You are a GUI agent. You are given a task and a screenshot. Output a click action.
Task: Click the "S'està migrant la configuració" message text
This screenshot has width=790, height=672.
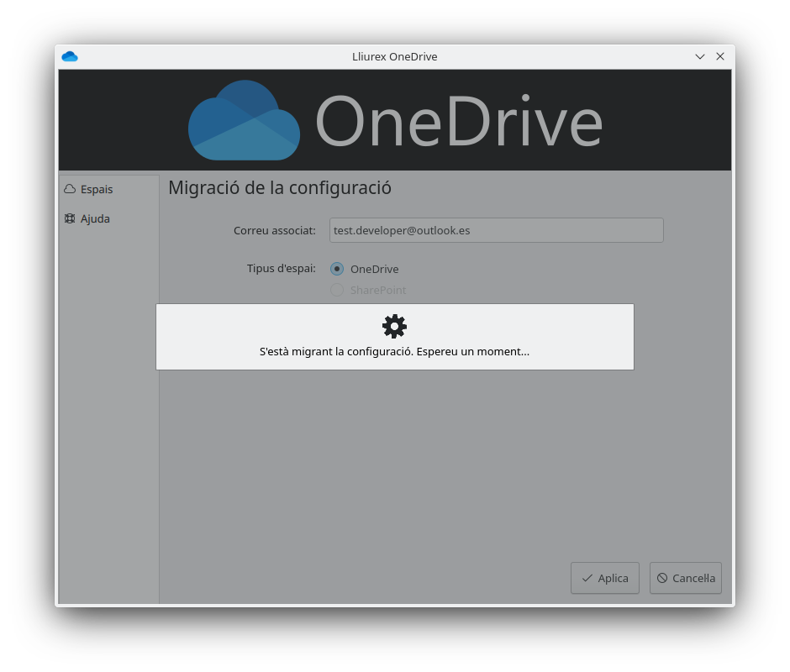394,352
